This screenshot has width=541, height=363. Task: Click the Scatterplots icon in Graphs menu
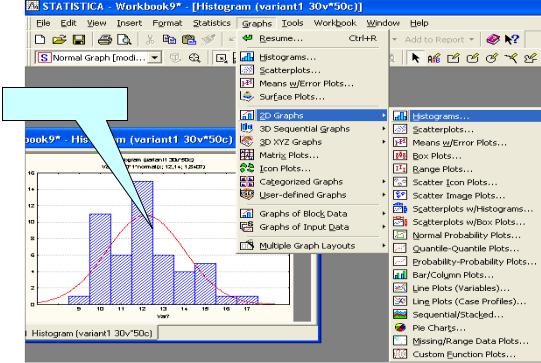(x=247, y=70)
